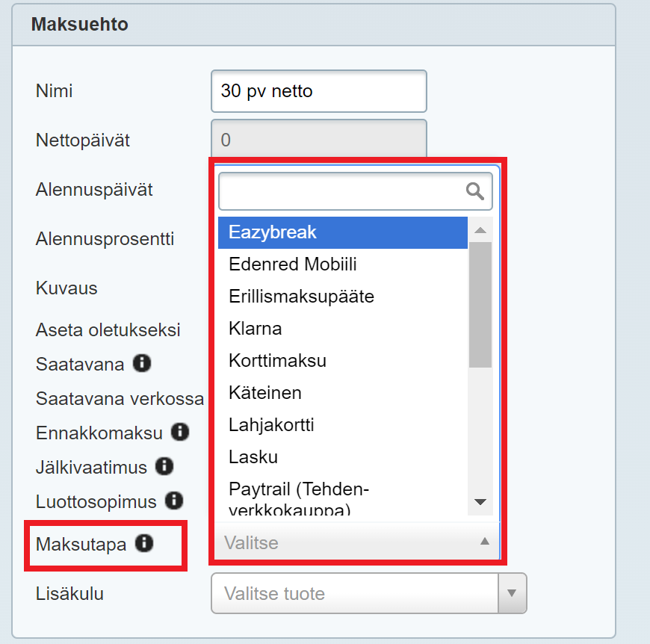Screen dimensions: 650x644
Task: Choose Korttimaksu option
Action: tap(343, 361)
